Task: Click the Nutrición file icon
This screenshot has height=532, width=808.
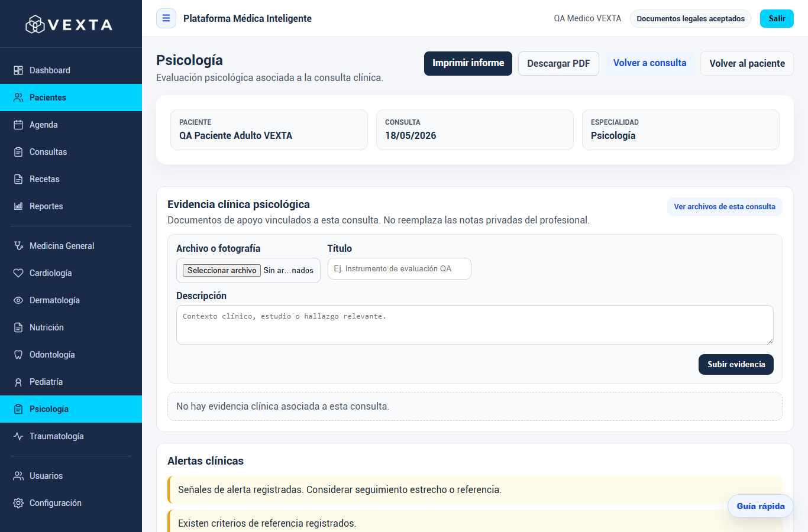Action: point(18,327)
